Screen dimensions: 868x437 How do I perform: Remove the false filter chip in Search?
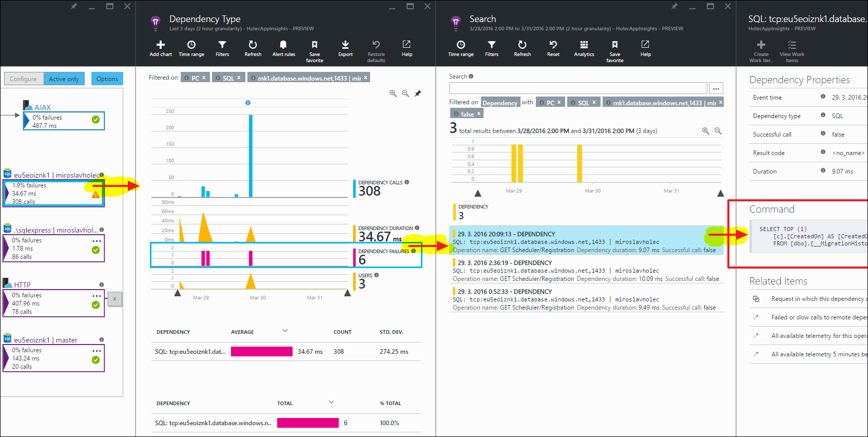(479, 113)
